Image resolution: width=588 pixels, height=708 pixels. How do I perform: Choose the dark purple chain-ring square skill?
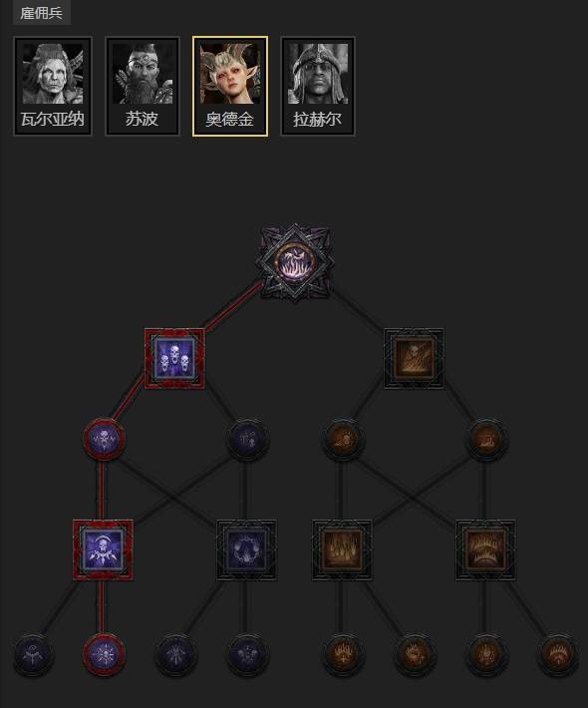click(247, 550)
